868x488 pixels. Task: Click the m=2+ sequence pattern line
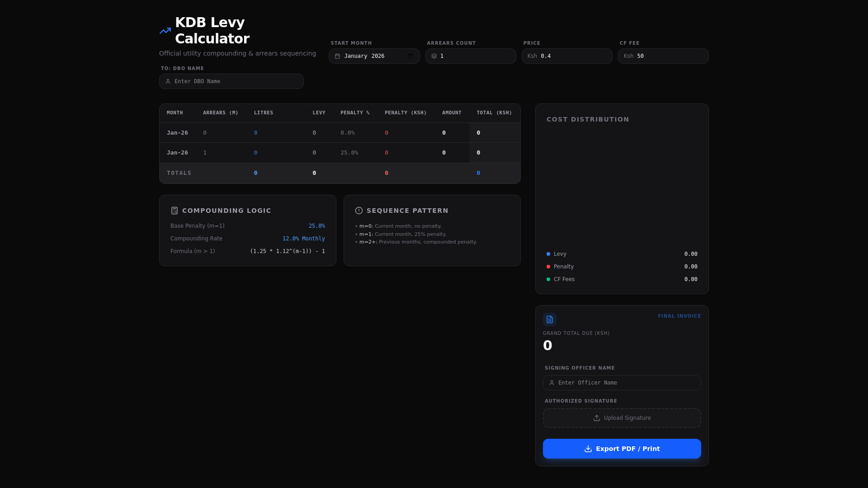tap(416, 242)
